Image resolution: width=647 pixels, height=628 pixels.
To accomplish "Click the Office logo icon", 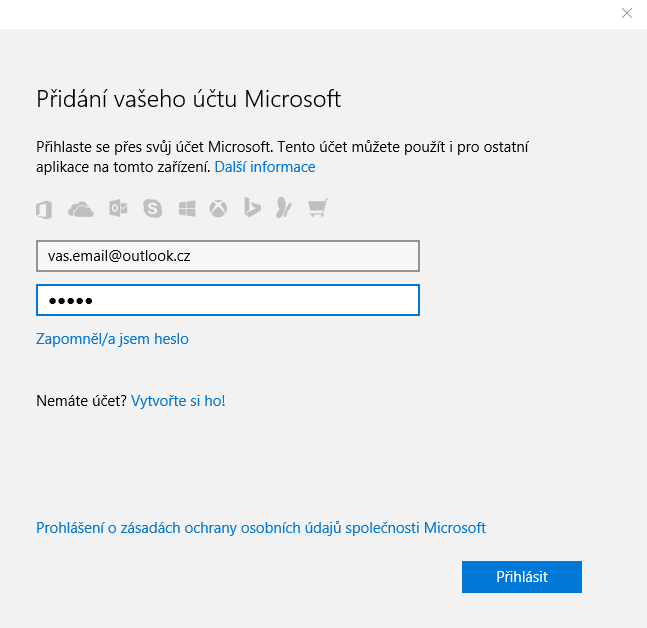I will pyautogui.click(x=44, y=208).
